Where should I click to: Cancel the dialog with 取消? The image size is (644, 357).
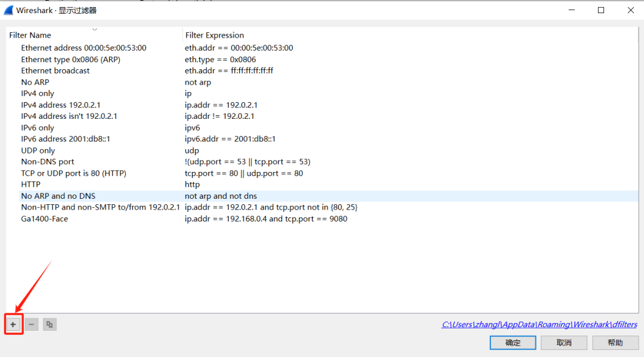tap(564, 343)
